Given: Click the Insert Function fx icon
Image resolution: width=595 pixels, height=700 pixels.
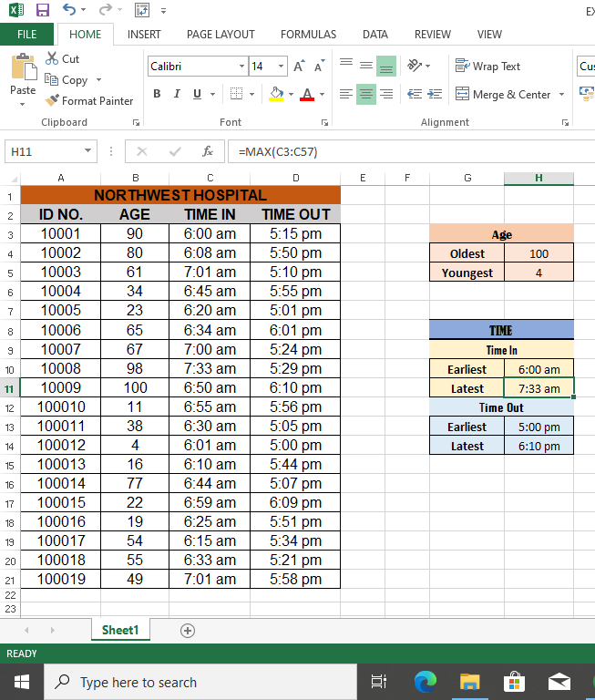Looking at the screenshot, I should (x=208, y=152).
